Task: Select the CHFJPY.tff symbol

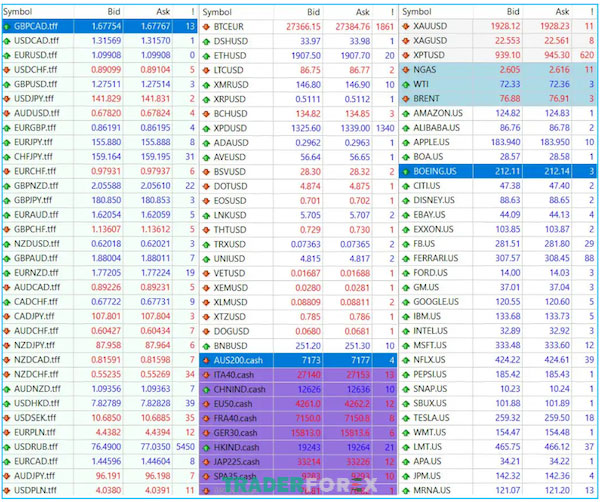Action: [33, 157]
